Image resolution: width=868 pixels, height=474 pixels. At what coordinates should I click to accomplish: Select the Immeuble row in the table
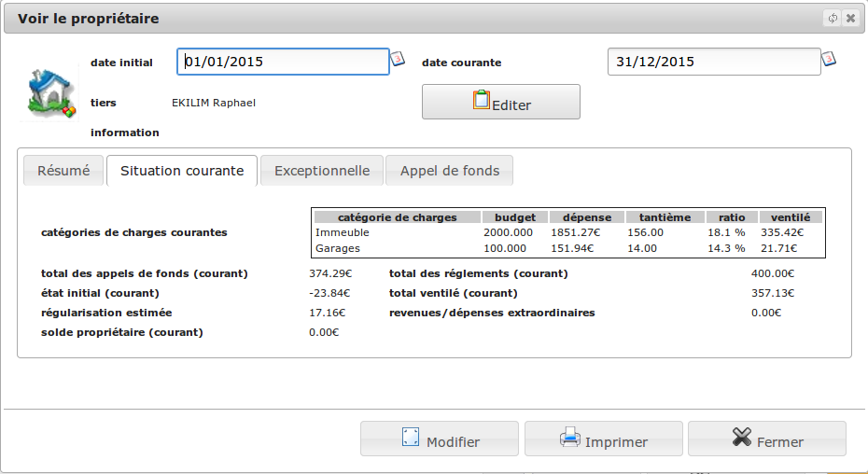point(343,232)
